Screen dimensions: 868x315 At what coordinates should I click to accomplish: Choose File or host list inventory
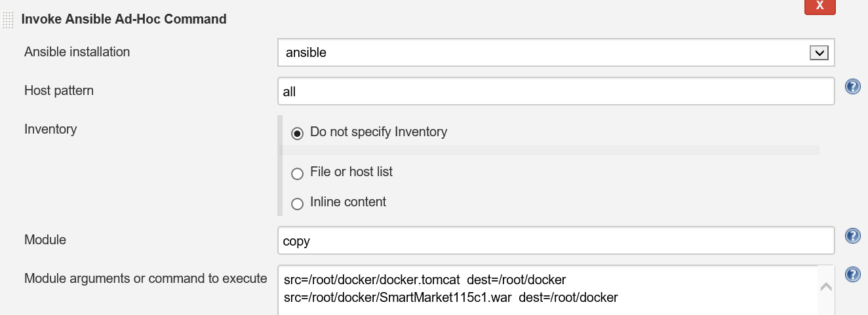pos(298,174)
